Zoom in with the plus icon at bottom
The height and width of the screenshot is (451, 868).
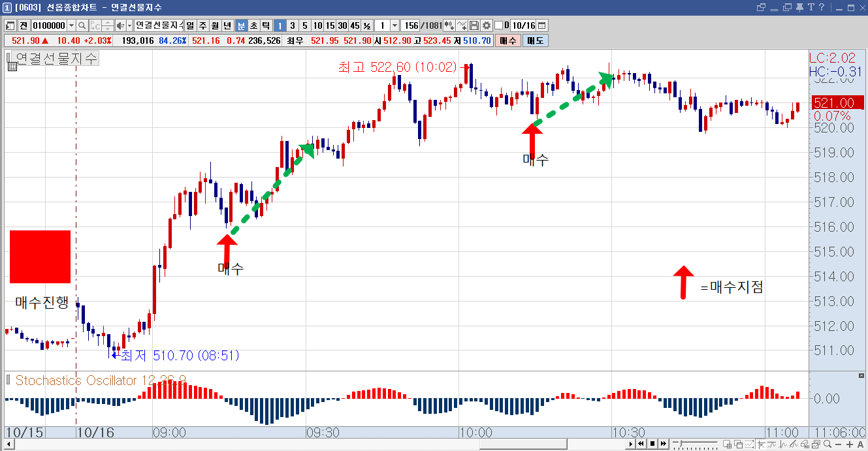(850, 444)
